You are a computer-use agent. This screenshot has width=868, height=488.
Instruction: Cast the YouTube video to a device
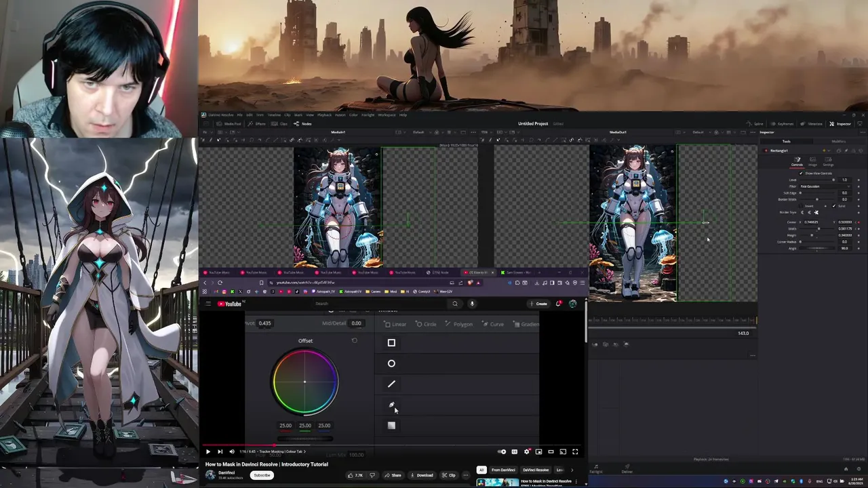pyautogui.click(x=563, y=451)
